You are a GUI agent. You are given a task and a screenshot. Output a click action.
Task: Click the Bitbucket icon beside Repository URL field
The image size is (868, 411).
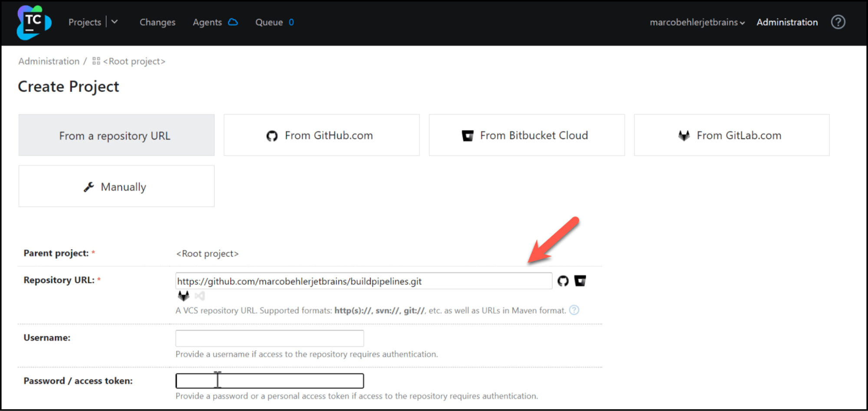click(580, 281)
